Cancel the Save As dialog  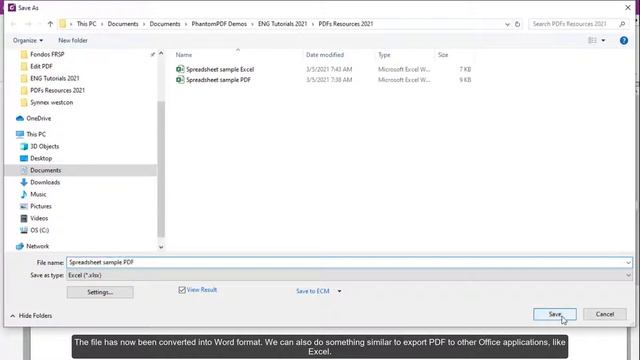[604, 314]
